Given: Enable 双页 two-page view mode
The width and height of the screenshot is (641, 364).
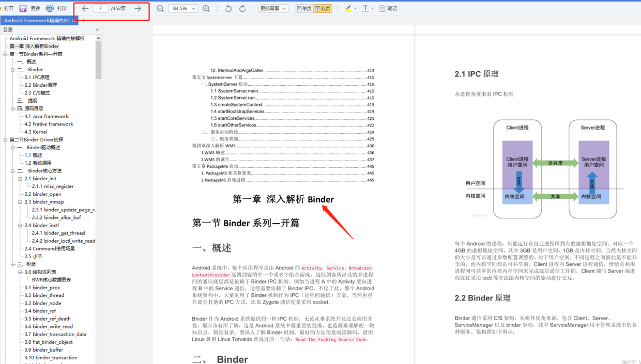Looking at the screenshot, I should pos(323,8).
